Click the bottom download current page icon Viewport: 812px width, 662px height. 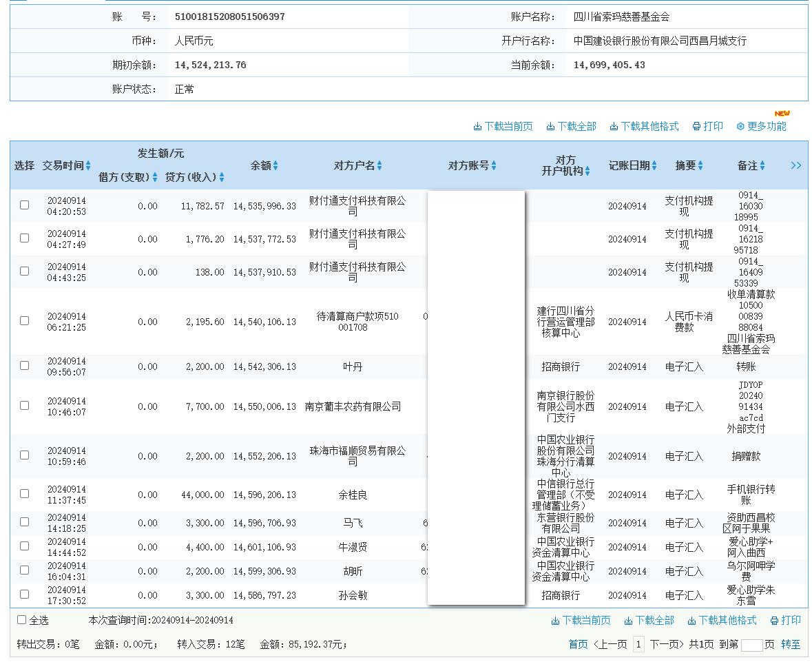[555, 621]
